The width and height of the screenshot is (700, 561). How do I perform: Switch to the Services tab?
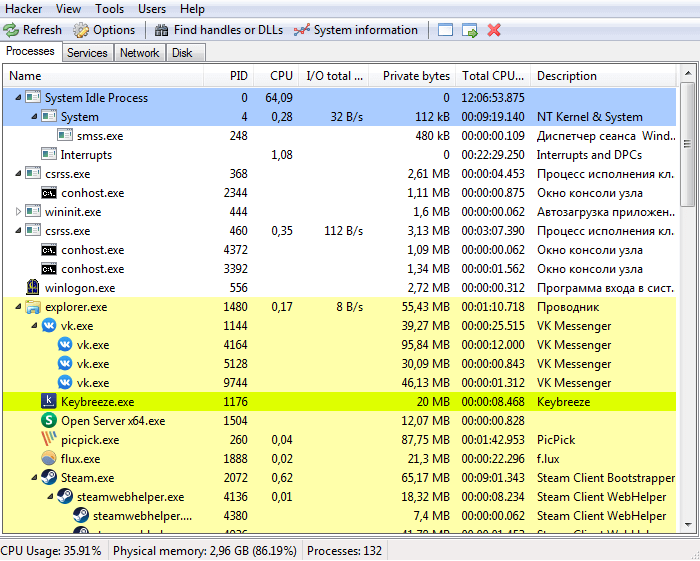pos(87,53)
